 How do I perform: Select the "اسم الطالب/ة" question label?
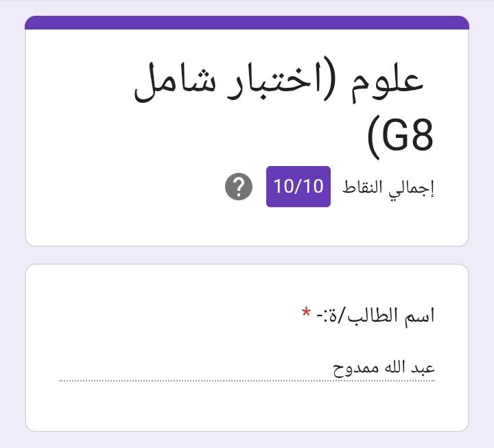click(x=376, y=316)
